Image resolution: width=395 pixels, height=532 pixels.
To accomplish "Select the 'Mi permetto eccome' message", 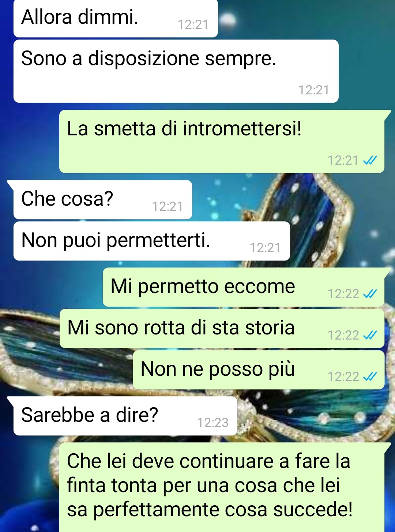I will click(x=244, y=287).
